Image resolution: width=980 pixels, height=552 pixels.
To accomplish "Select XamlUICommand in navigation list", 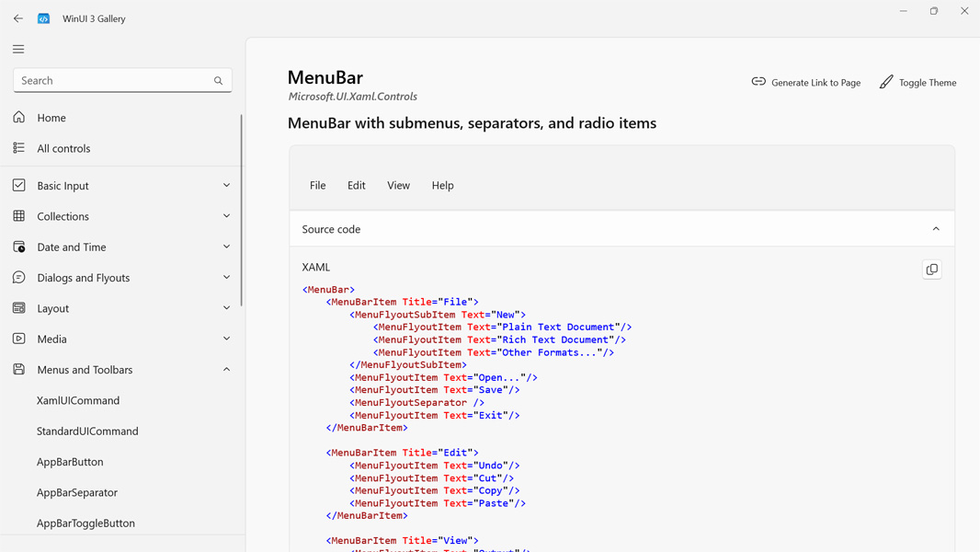I will (78, 400).
